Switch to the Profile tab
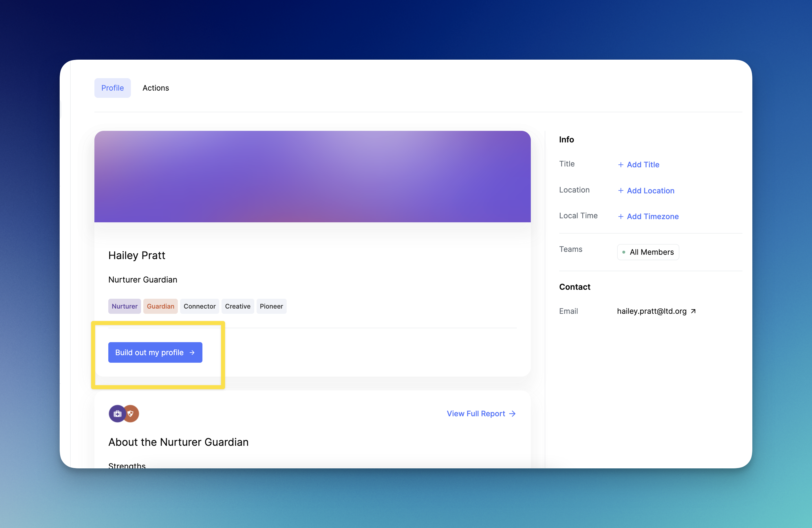812x528 pixels. pyautogui.click(x=112, y=88)
